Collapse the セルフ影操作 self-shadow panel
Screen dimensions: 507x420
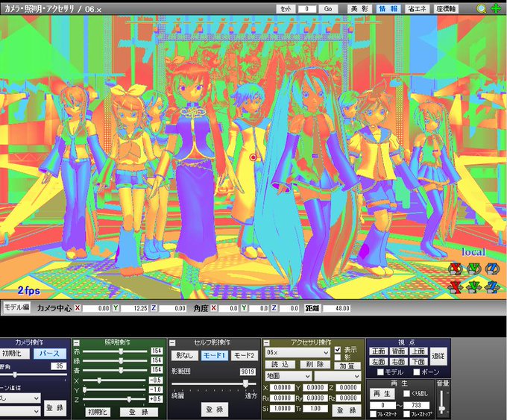tap(173, 343)
